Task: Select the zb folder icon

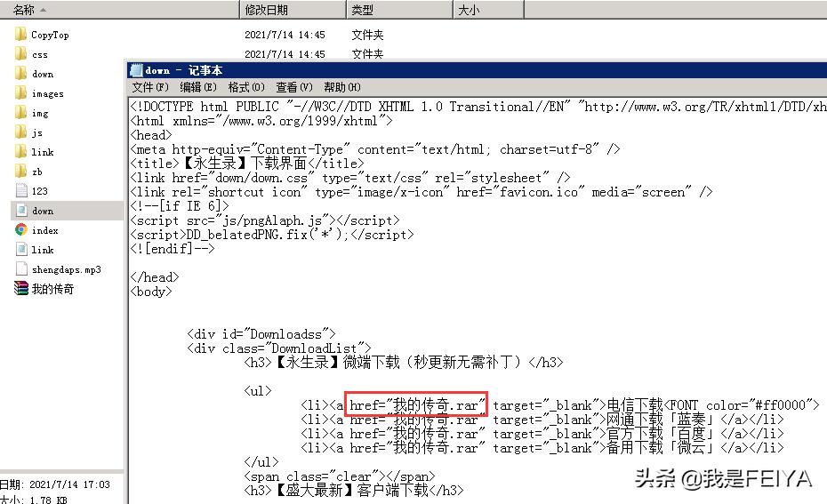Action: pyautogui.click(x=21, y=172)
